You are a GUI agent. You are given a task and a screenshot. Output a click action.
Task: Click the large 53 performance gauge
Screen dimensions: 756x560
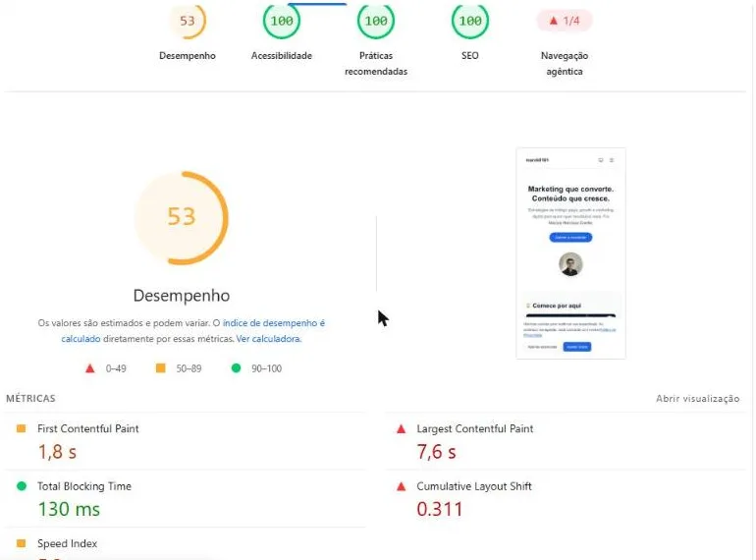coord(182,217)
